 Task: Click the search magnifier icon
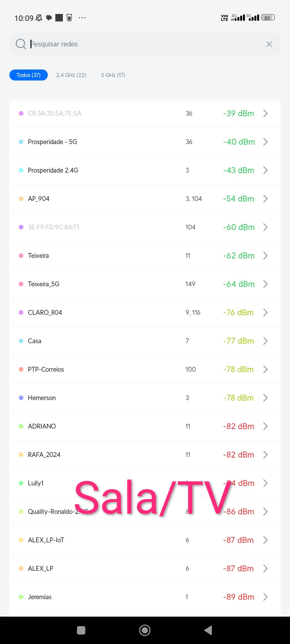pos(21,44)
